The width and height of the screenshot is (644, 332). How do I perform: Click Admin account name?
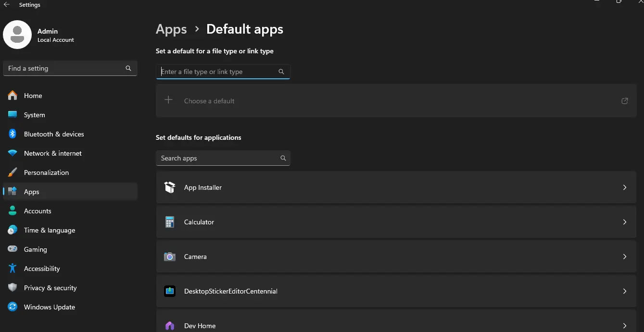click(48, 31)
